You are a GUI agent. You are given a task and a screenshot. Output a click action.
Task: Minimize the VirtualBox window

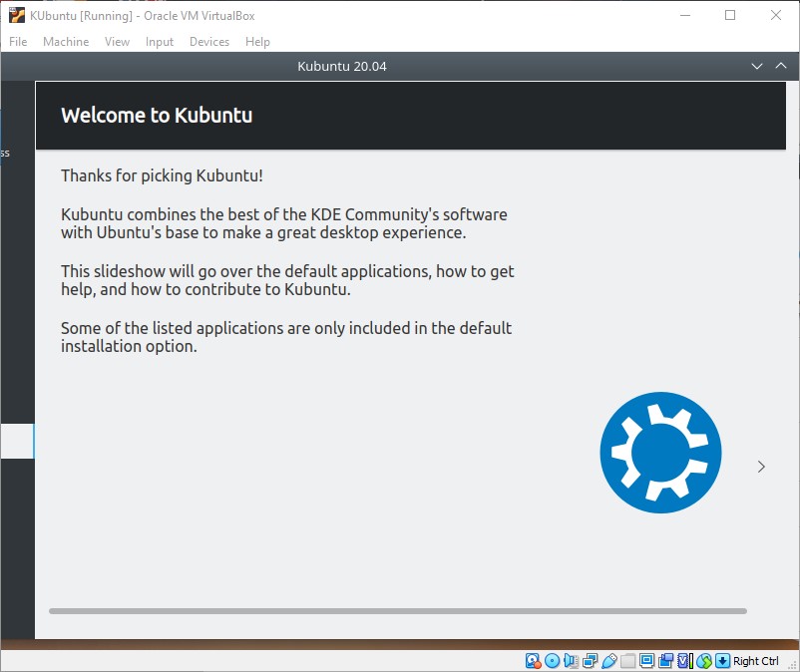(x=685, y=15)
